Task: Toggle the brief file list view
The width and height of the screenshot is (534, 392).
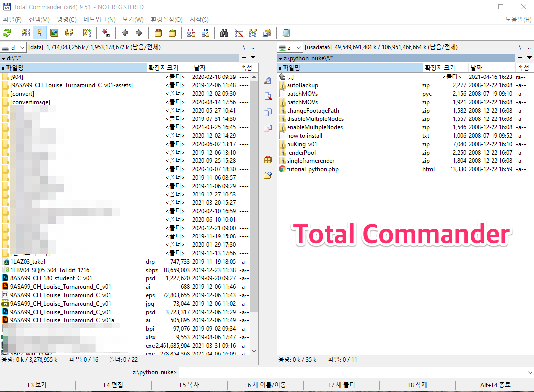Action: (x=26, y=33)
